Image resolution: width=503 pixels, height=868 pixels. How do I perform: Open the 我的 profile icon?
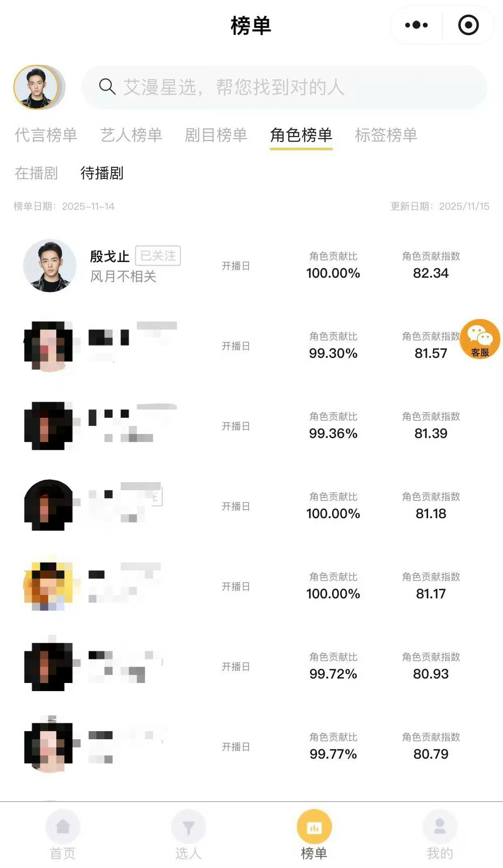click(x=440, y=827)
